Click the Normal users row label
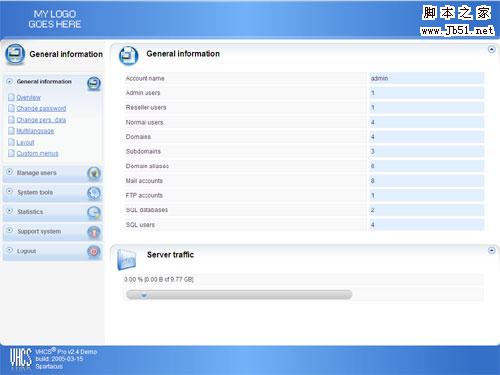The image size is (500, 375). [144, 122]
